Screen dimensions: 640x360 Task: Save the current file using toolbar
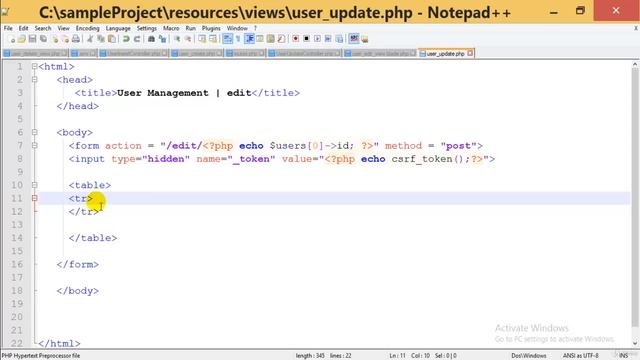point(32,39)
